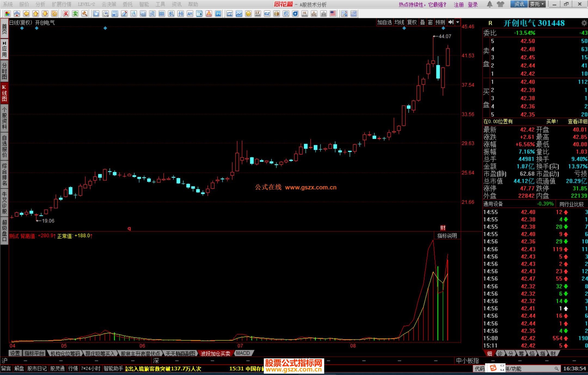Viewport: 588px width, 375px height.
Task: Toggle 均线 moving average display
Action: [399, 22]
